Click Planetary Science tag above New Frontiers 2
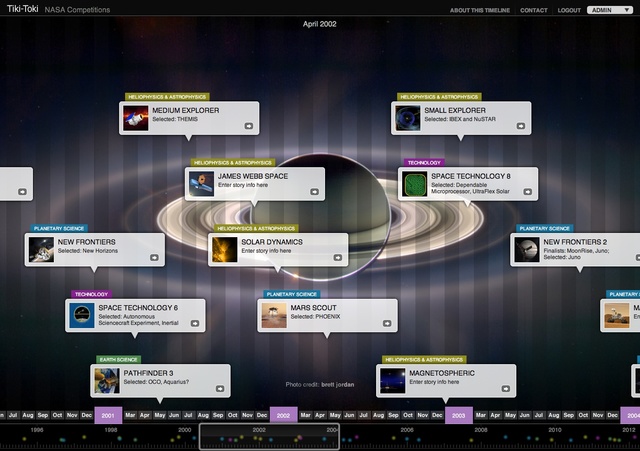The height and width of the screenshot is (451, 640). point(544,229)
